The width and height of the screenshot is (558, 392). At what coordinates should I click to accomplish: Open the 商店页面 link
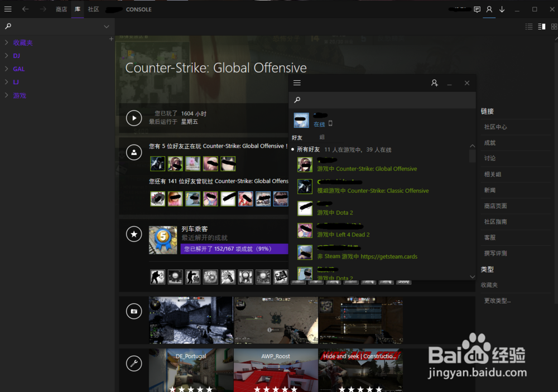coord(496,206)
